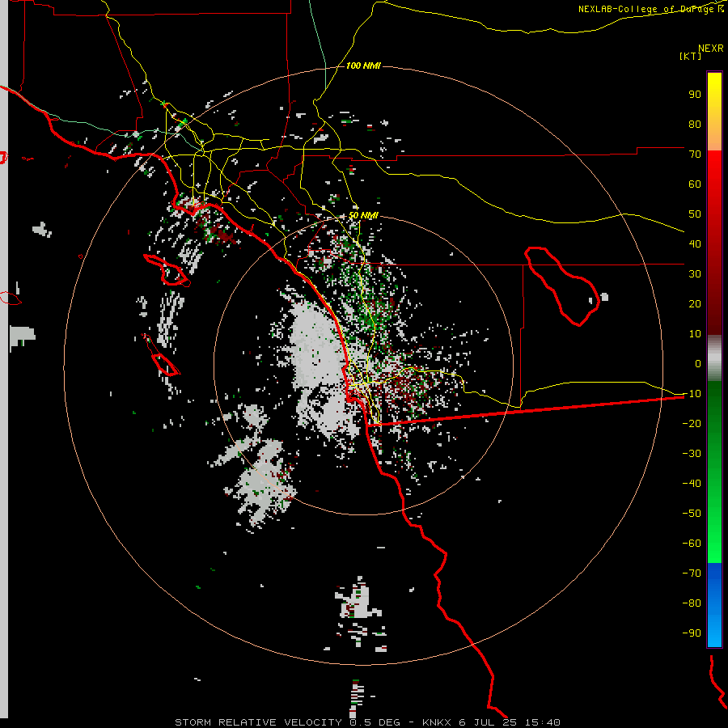Image resolution: width=728 pixels, height=728 pixels.
Task: Select the positive 60 value on velocity scale
Action: pos(695,184)
